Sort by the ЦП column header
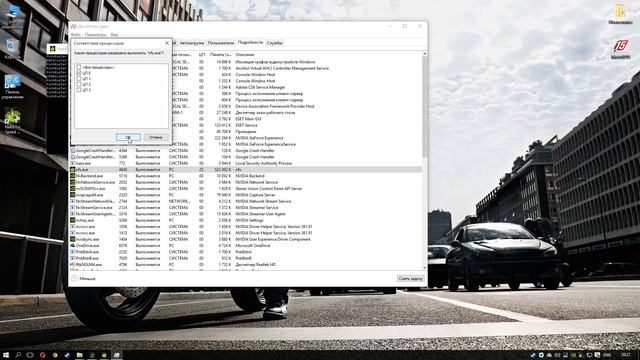Viewport: 640px width, 360px height. 202,54
